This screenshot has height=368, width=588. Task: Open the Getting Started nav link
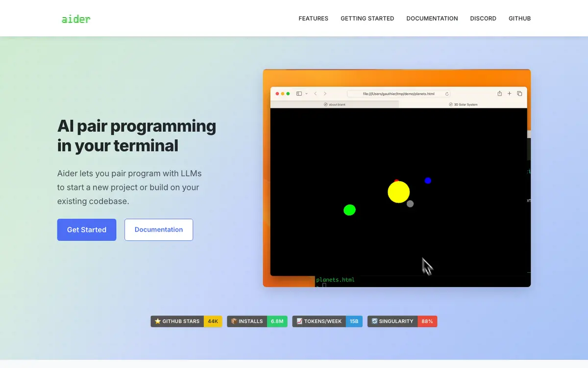click(x=367, y=19)
